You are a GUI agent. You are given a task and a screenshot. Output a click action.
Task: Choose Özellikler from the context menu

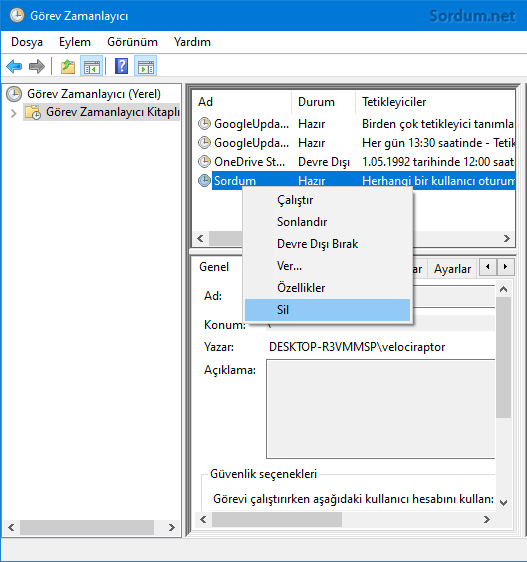(x=327, y=288)
